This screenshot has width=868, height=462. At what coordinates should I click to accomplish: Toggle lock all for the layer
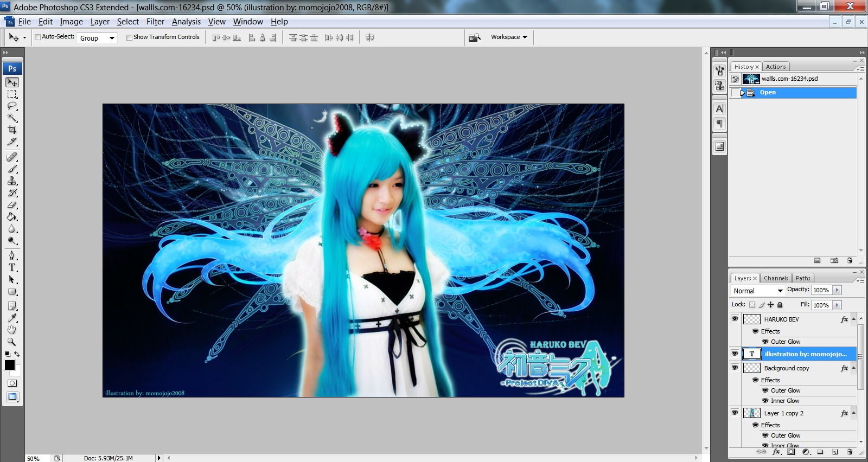pos(780,305)
